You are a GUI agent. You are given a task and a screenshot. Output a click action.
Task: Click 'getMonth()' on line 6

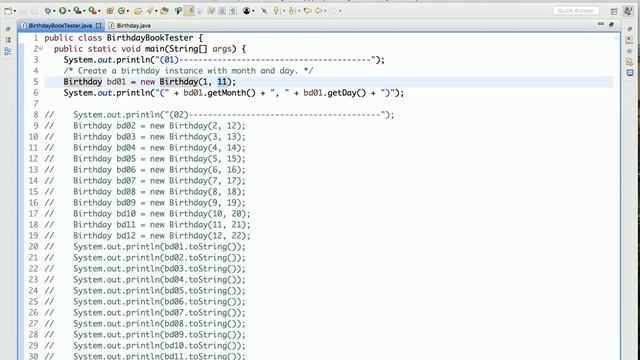[231, 93]
